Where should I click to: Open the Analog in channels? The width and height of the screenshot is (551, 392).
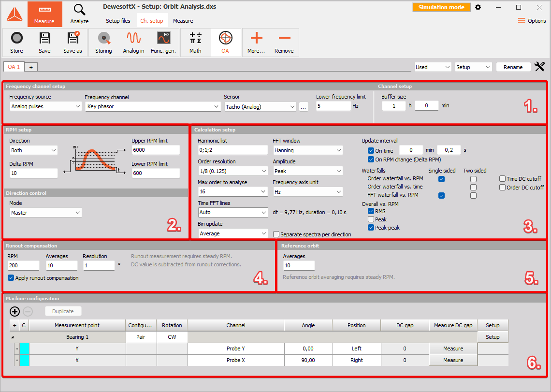pos(133,43)
